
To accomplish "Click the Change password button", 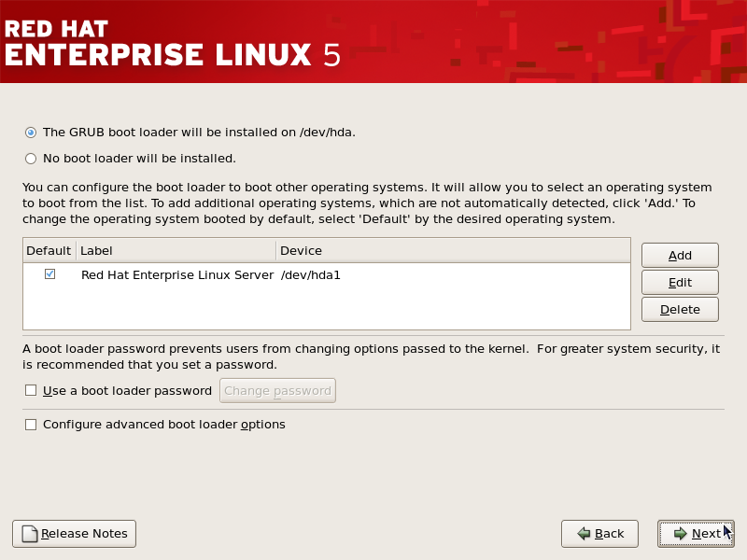I will (x=277, y=390).
